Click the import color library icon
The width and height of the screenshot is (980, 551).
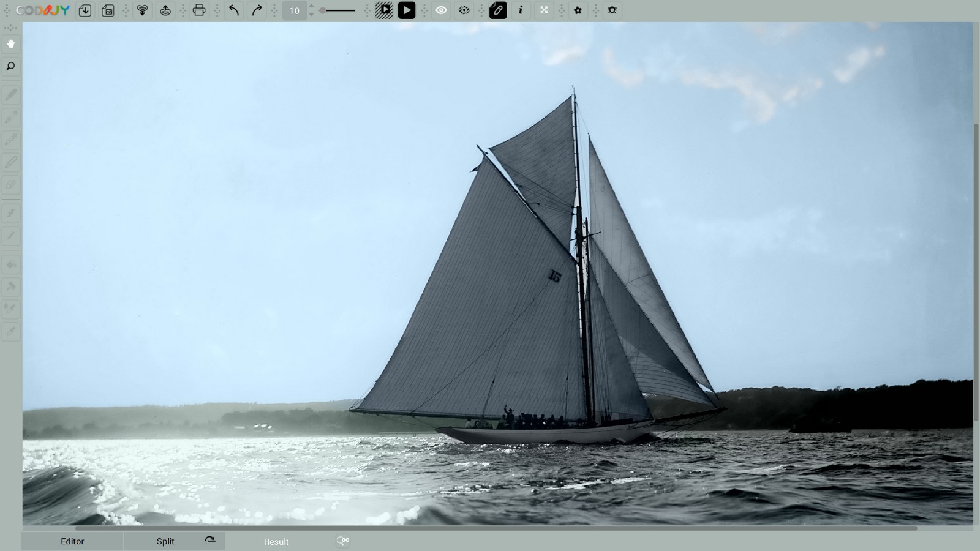coord(142,10)
